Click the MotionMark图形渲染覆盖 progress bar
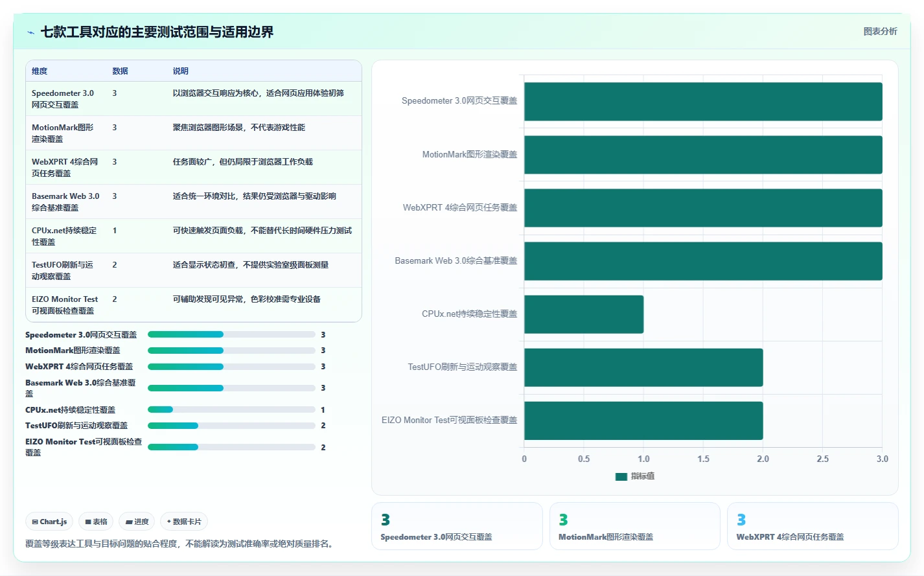 point(231,351)
